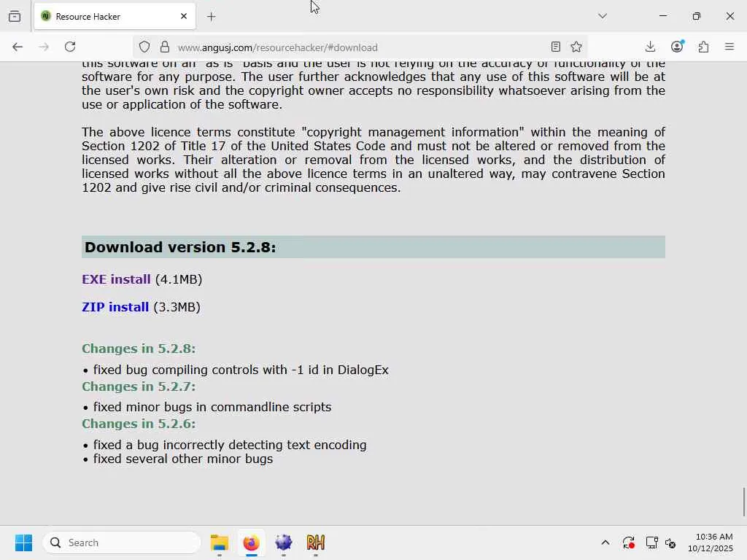The height and width of the screenshot is (560, 747).
Task: Download the EXE install link
Action: pos(116,279)
